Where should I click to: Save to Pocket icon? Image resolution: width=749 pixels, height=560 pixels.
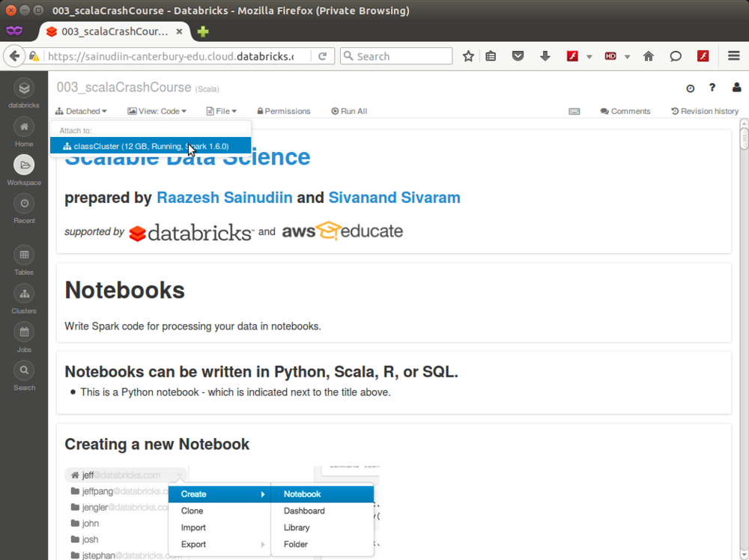(518, 56)
